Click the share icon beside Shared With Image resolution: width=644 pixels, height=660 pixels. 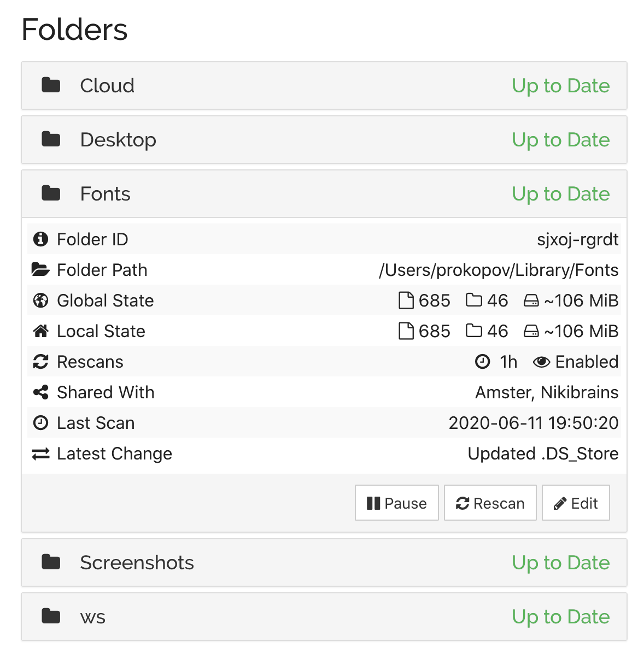[x=40, y=392]
